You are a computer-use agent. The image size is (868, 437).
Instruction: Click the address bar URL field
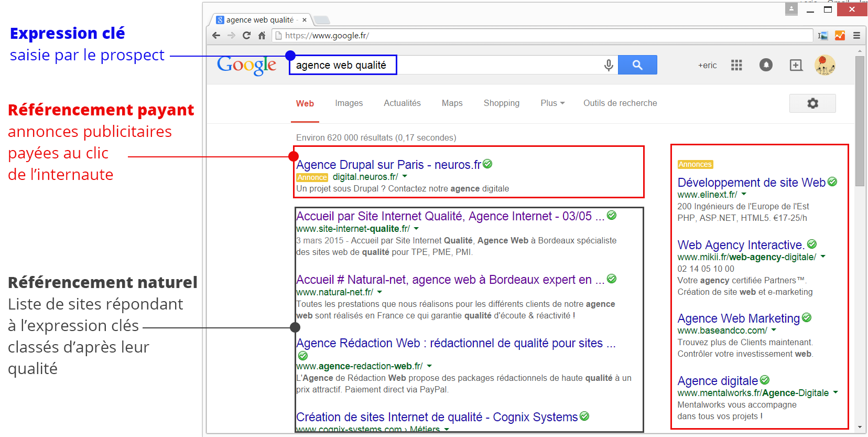pos(542,35)
